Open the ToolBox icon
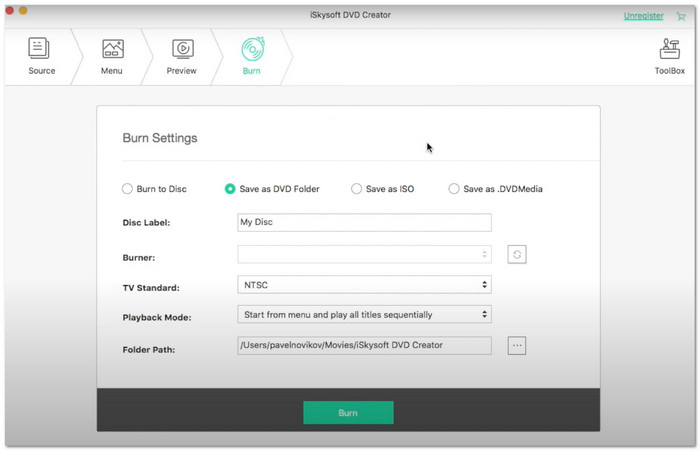700x451 pixels. pos(670,49)
